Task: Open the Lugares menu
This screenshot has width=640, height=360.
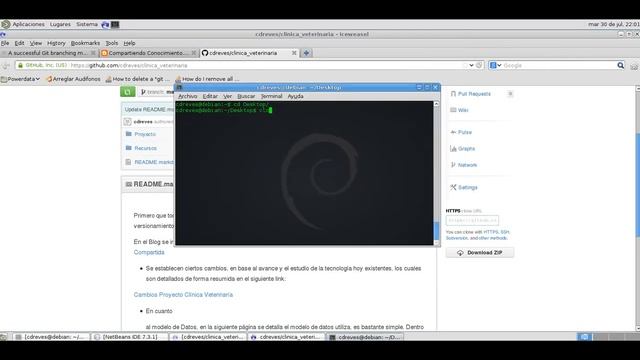Action: [x=60, y=24]
